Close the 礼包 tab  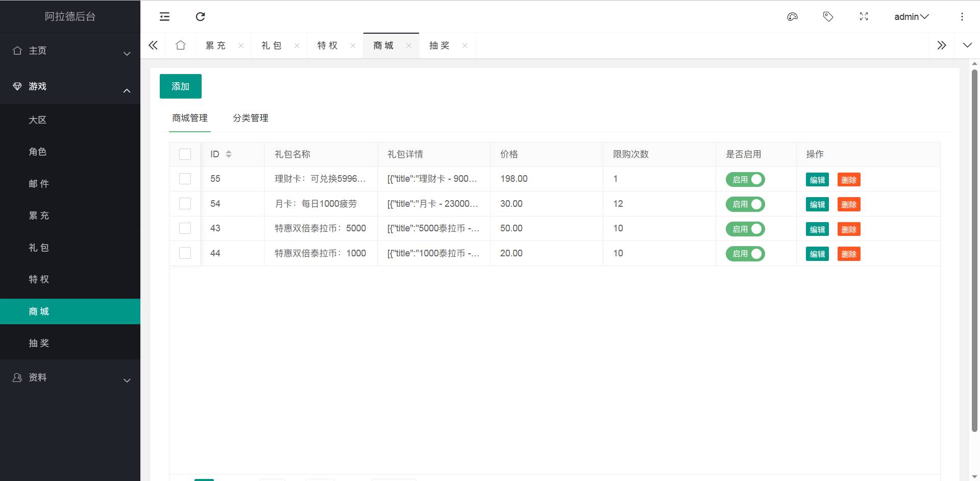pyautogui.click(x=297, y=45)
